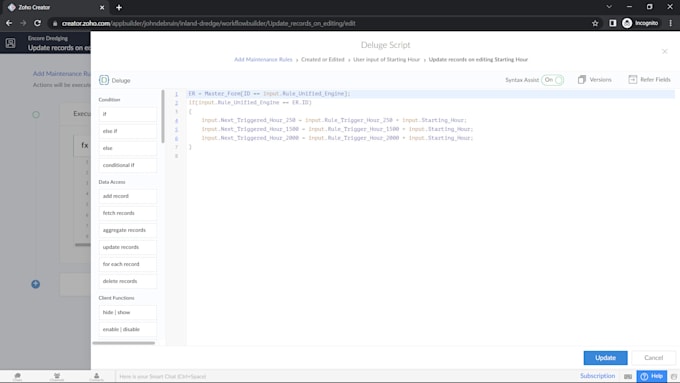Screen dimensions: 680x383
Task: Open the browser side panel icon
Action: pos(612,23)
